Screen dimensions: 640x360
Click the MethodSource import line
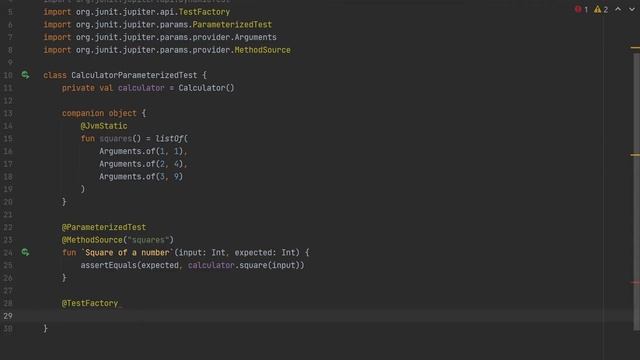point(167,50)
